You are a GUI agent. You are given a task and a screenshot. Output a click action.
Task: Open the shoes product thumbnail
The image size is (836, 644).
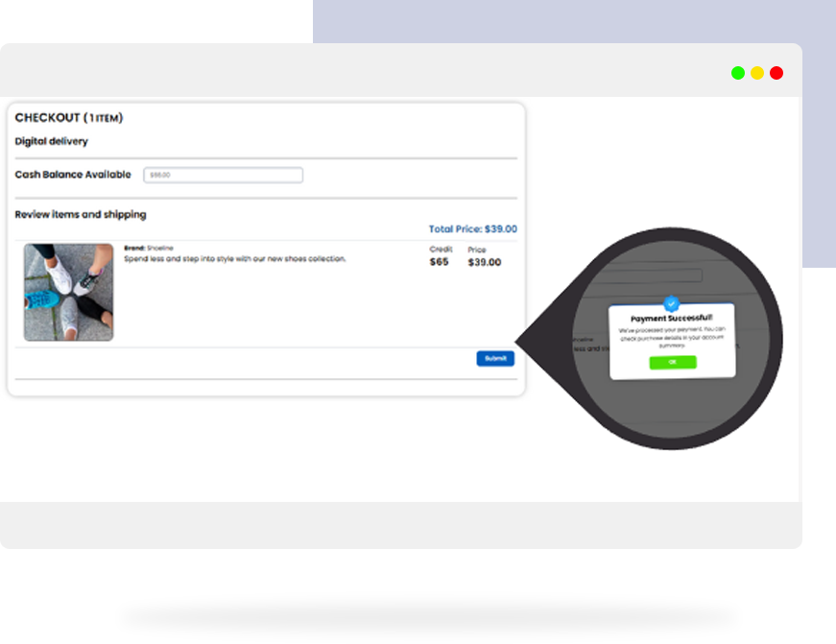68,292
